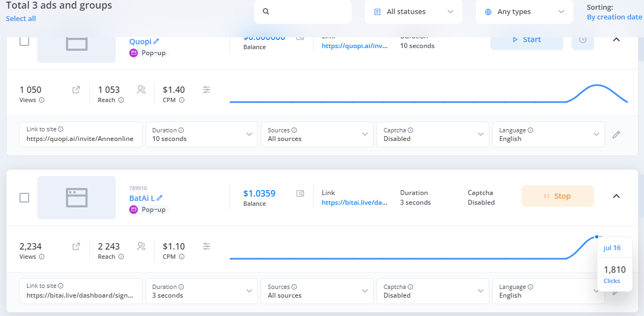The image size is (644, 316).
Task: Open external views icon in BatAi L stats
Action: coord(76,246)
